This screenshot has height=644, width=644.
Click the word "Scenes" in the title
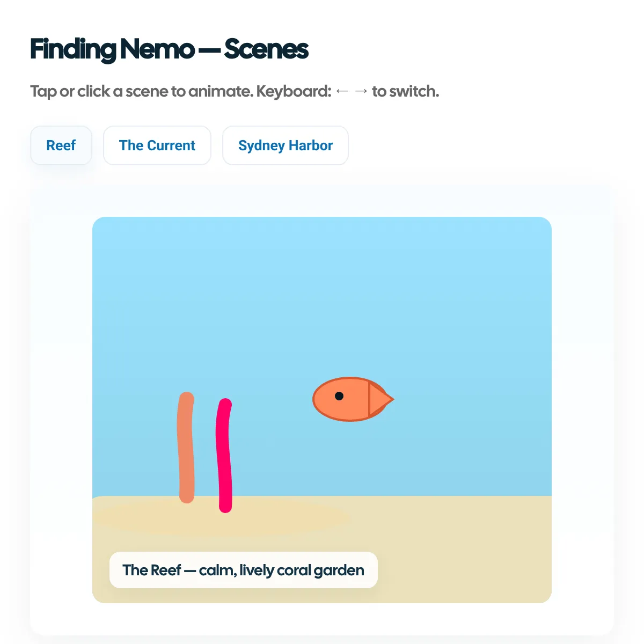coord(266,49)
